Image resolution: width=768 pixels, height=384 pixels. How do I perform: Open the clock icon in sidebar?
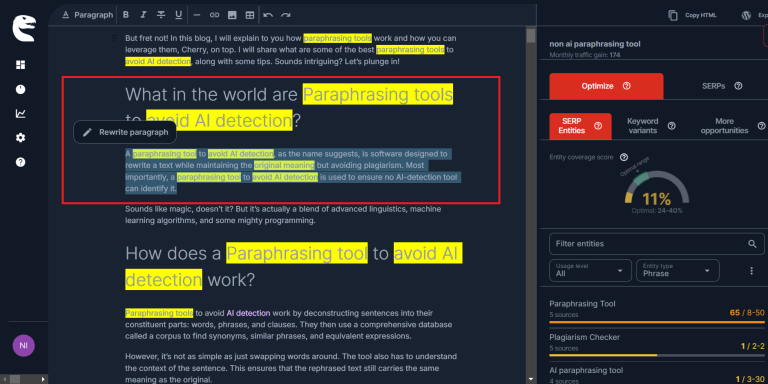coord(21,89)
